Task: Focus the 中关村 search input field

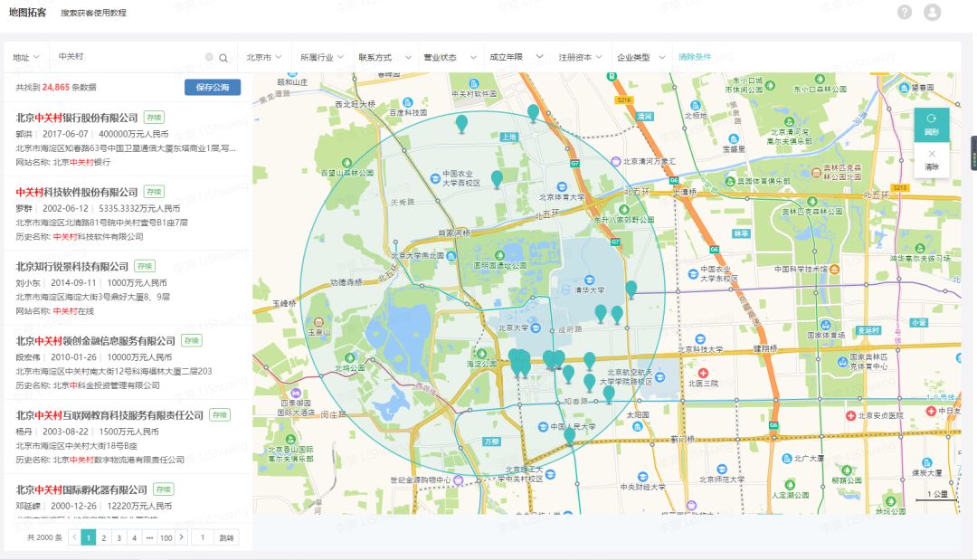Action: [x=128, y=57]
